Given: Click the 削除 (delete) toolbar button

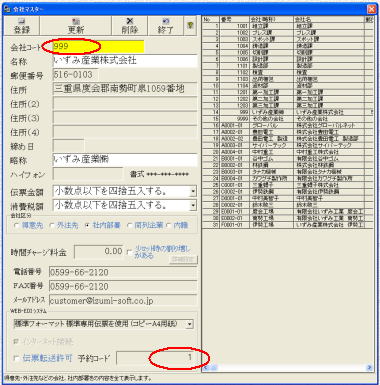Looking at the screenshot, I should coord(130,26).
